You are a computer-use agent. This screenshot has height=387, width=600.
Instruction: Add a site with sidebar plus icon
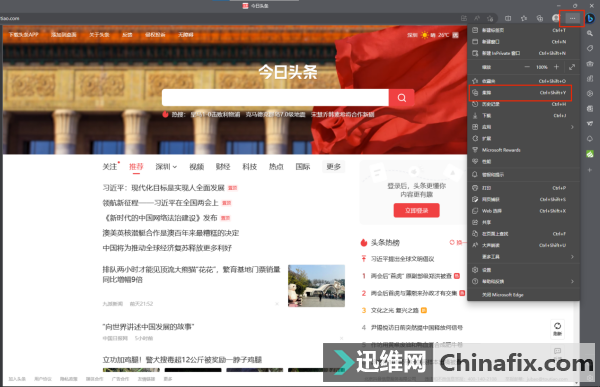click(x=590, y=170)
